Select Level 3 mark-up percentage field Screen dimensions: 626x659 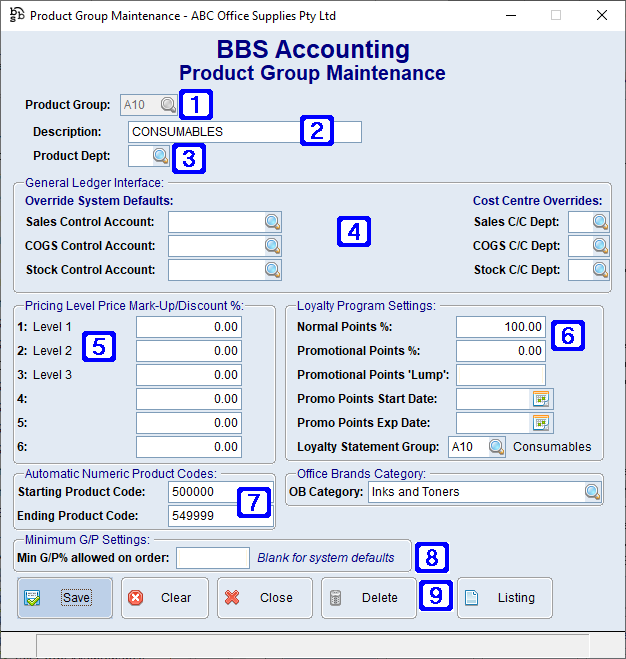click(x=189, y=375)
